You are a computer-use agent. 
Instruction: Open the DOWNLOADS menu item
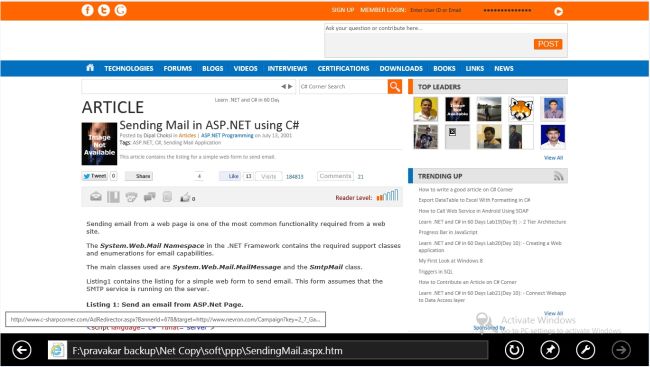click(x=401, y=68)
